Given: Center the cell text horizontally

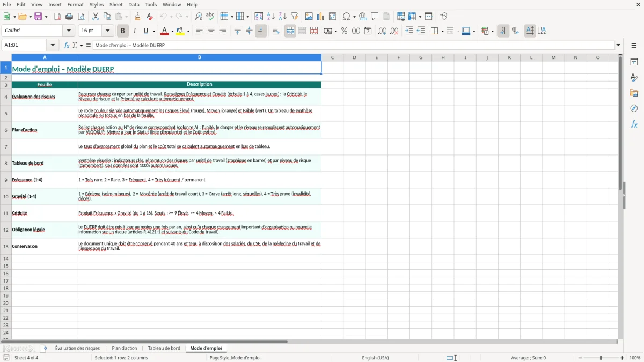Looking at the screenshot, I should pyautogui.click(x=211, y=31).
